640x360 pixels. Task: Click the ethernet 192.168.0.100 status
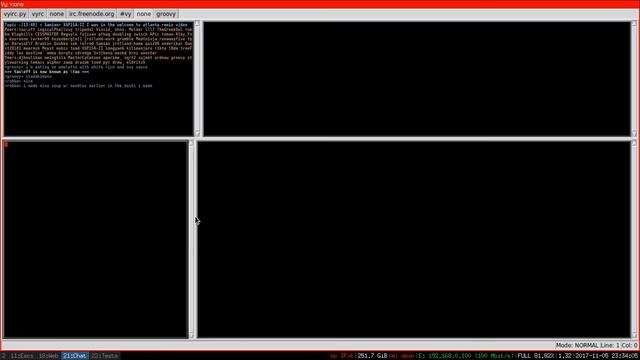466,356
